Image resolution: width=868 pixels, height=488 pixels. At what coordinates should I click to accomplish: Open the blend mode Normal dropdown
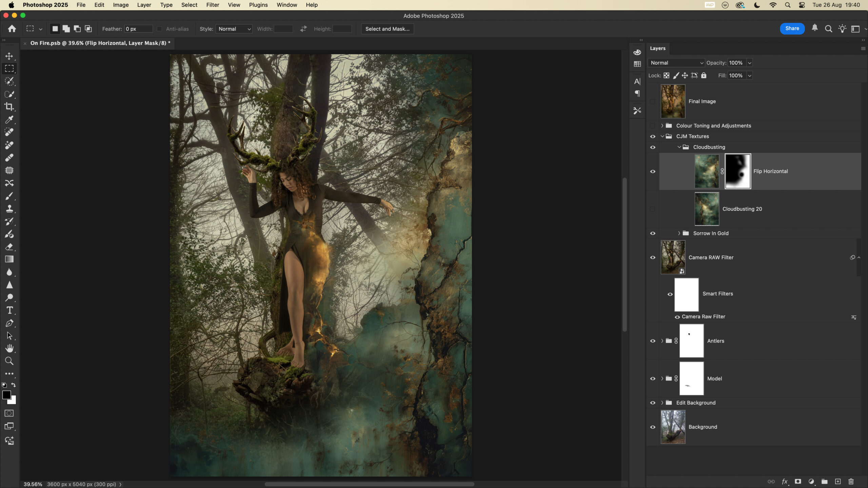point(676,63)
